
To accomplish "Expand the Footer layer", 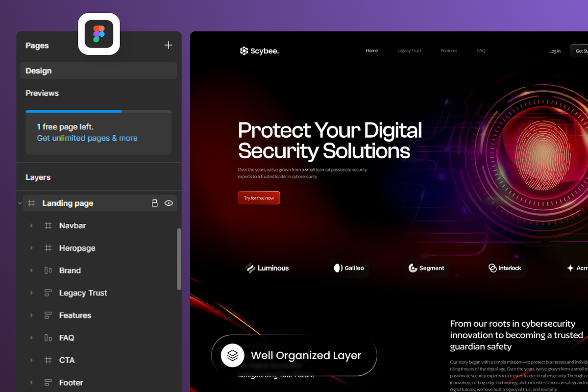I will tap(31, 382).
